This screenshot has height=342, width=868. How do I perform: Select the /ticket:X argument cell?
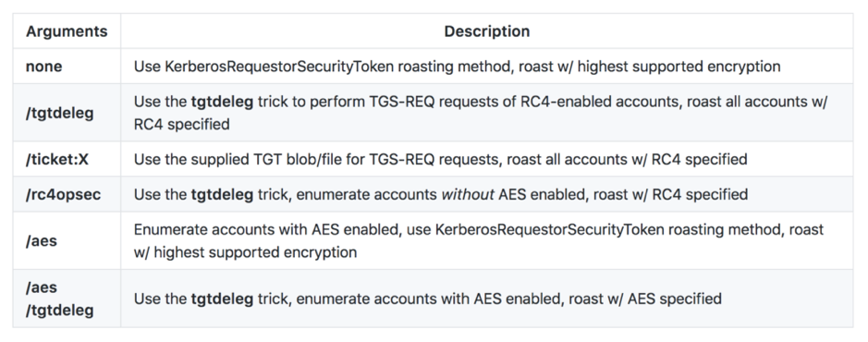click(x=67, y=159)
